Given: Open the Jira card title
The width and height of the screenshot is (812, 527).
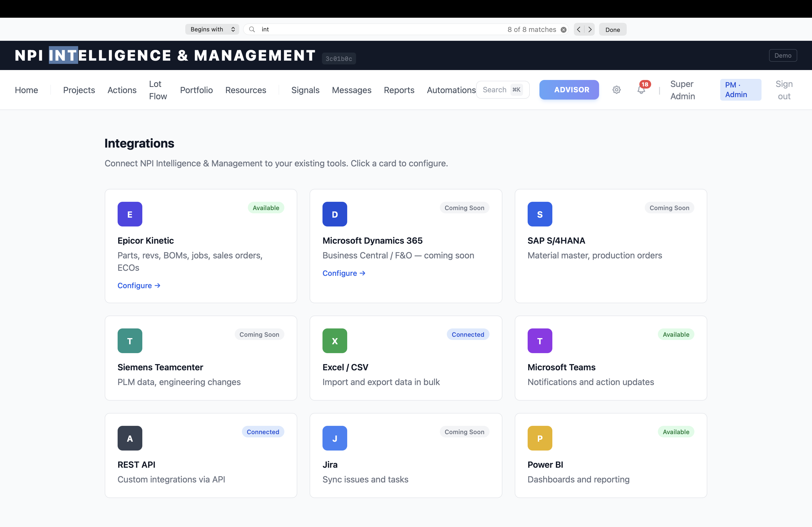Looking at the screenshot, I should coord(329,465).
